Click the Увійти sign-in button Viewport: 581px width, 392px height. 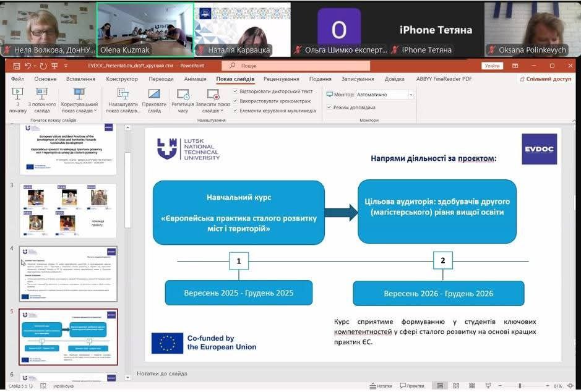492,66
